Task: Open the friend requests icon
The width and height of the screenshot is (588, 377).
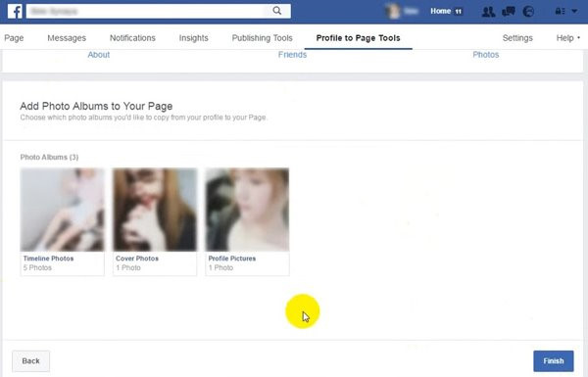Action: (x=488, y=12)
